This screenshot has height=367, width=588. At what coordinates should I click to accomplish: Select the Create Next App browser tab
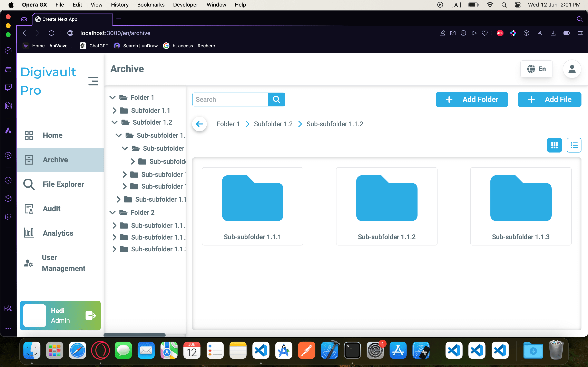pos(72,19)
